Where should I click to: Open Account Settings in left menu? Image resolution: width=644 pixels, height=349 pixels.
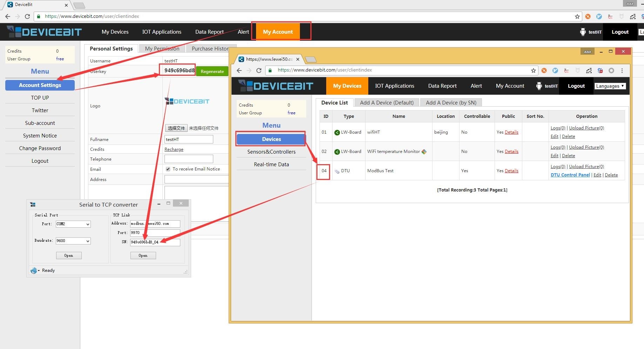40,85
